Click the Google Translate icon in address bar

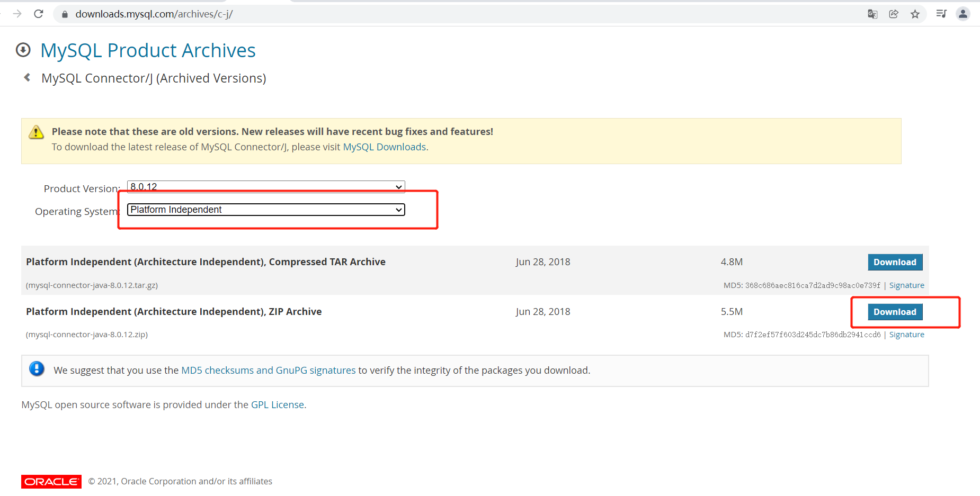(x=872, y=14)
